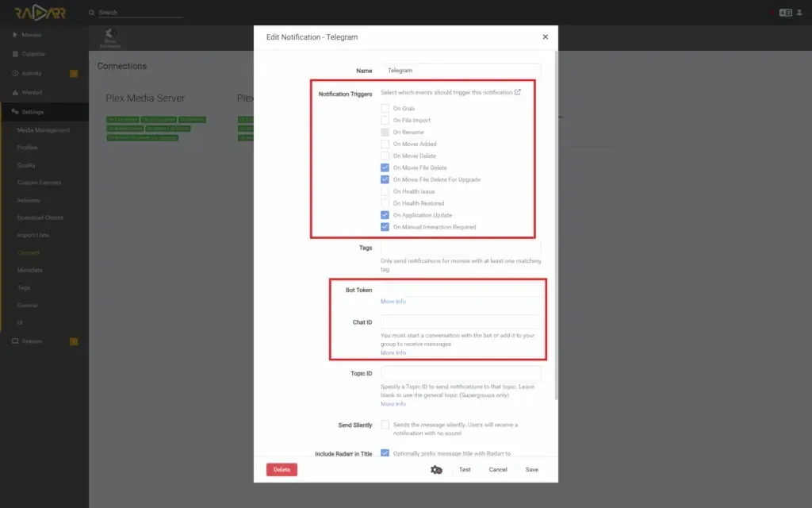This screenshot has width=812, height=508.
Task: Select the Movies sidebar icon
Action: [x=14, y=34]
